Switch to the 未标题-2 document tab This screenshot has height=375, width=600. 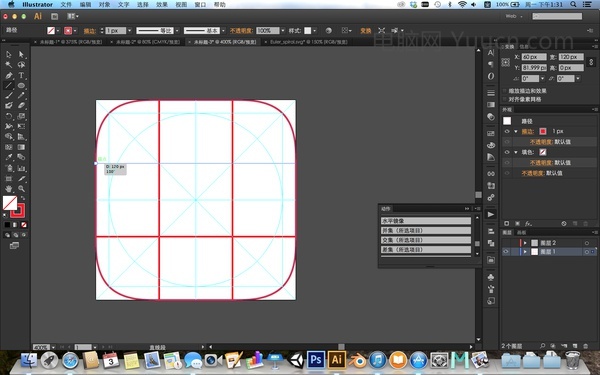pos(148,42)
